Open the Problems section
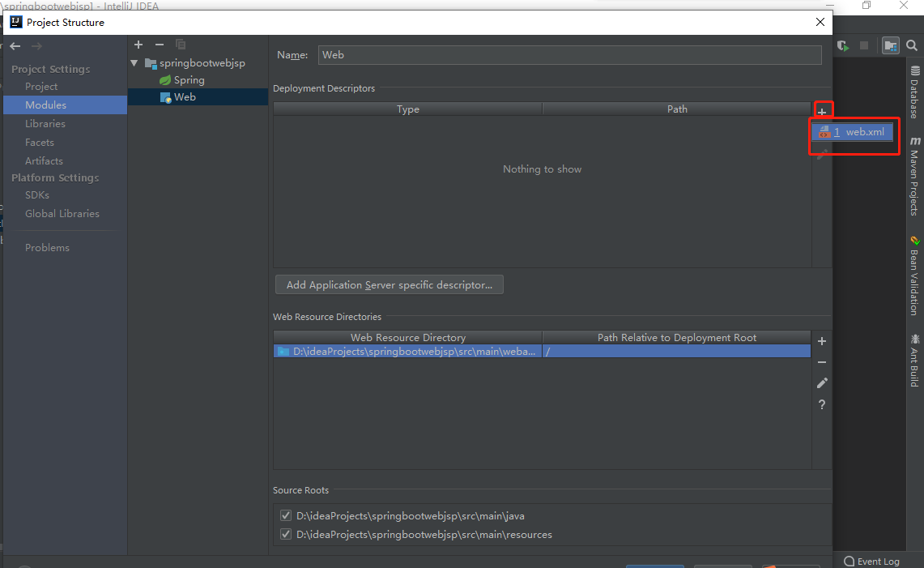The width and height of the screenshot is (924, 568). coord(47,248)
